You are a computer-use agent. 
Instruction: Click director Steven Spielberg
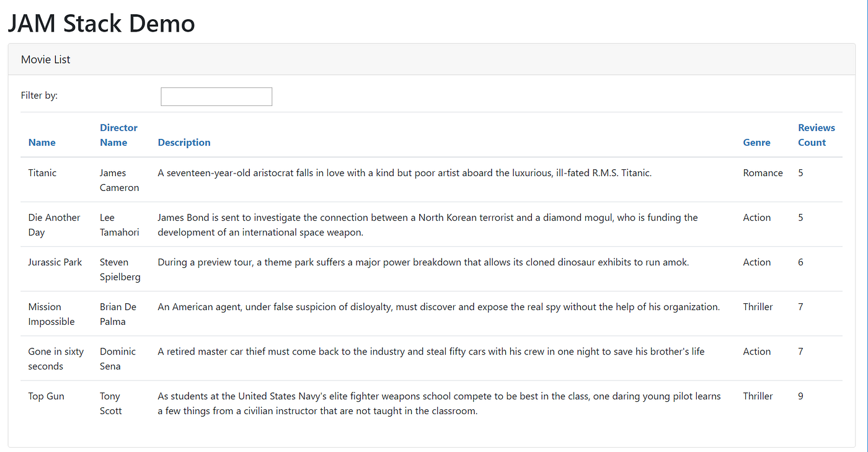(x=120, y=270)
